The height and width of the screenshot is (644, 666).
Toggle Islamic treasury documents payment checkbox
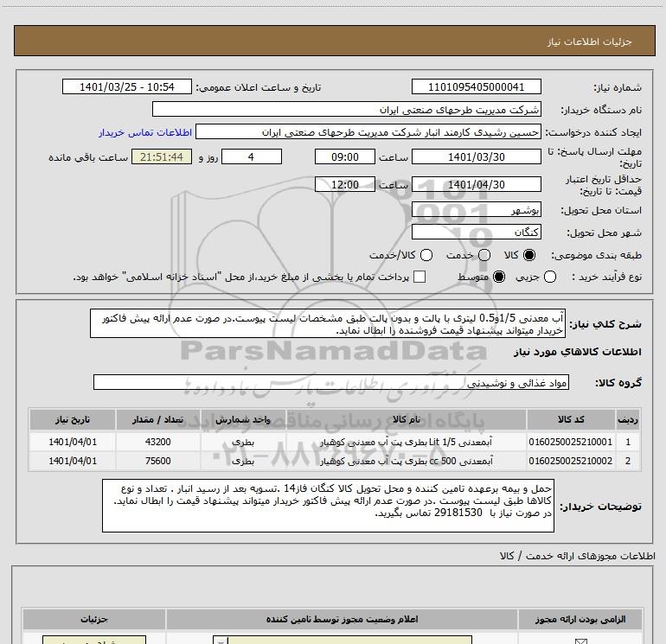419,277
